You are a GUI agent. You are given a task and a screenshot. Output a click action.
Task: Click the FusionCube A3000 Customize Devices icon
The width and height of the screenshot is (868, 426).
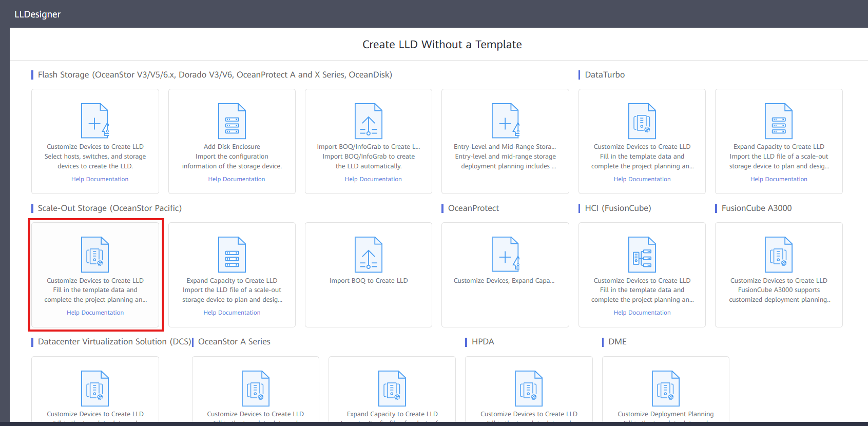[779, 255]
